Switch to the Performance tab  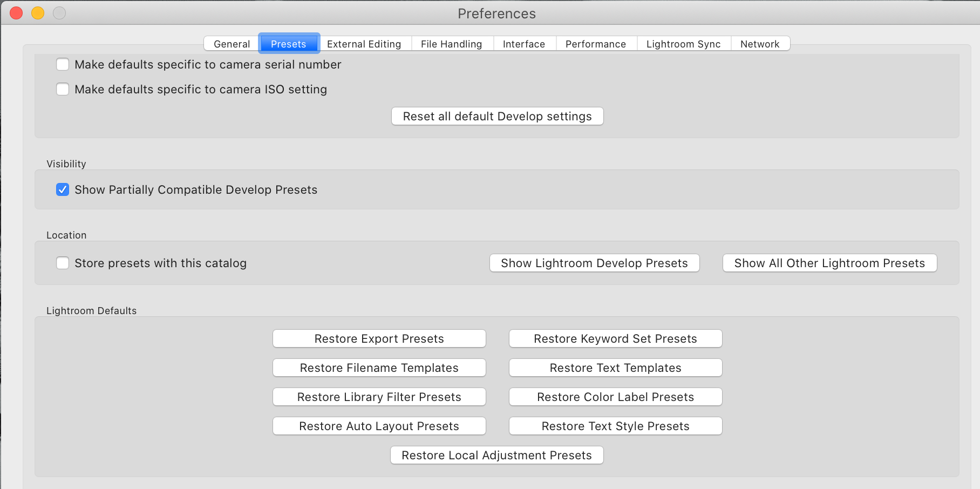point(596,44)
